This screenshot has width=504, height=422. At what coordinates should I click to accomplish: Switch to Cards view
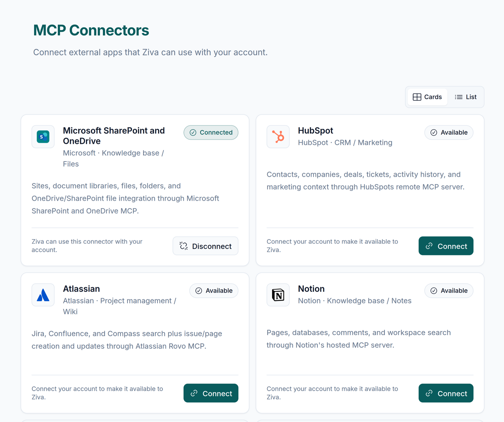tap(427, 97)
